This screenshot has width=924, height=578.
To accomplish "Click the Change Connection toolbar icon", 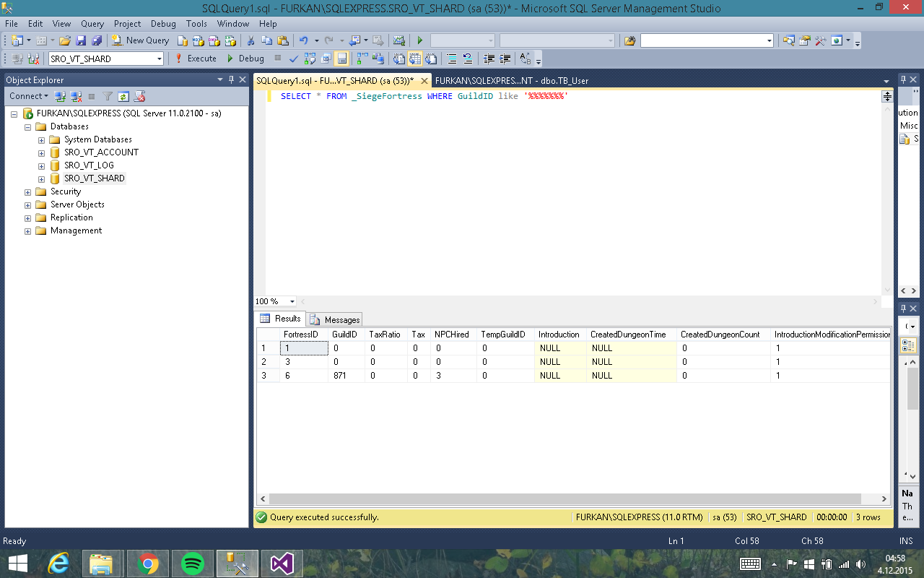I will [x=34, y=59].
